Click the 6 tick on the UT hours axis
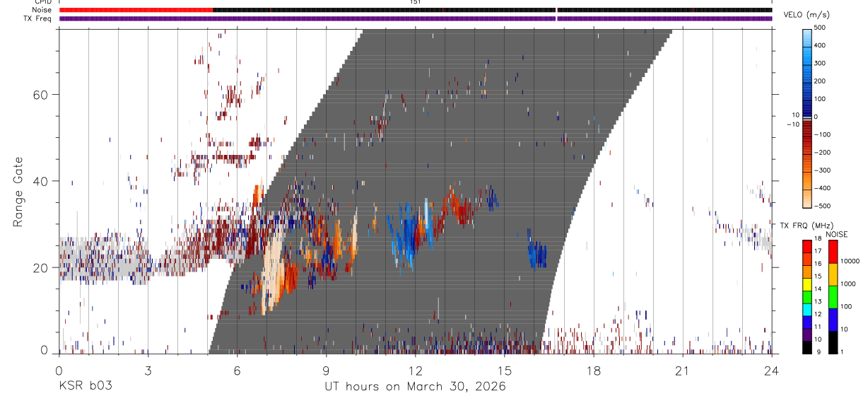868x401 pixels. pos(237,371)
